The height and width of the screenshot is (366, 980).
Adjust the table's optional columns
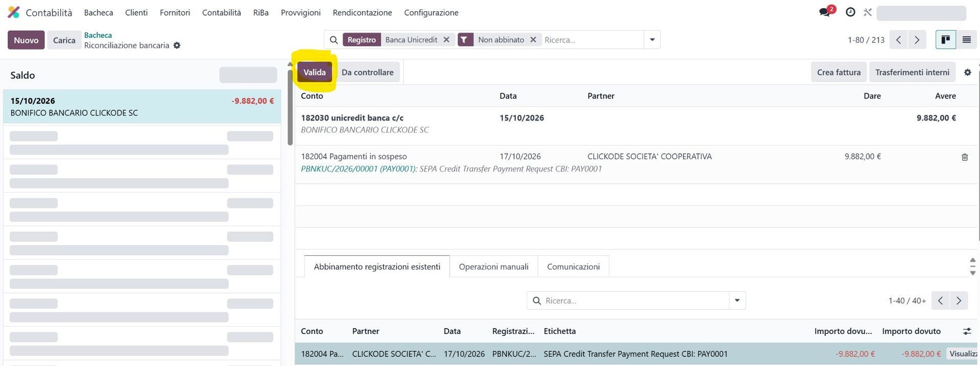pos(967,331)
